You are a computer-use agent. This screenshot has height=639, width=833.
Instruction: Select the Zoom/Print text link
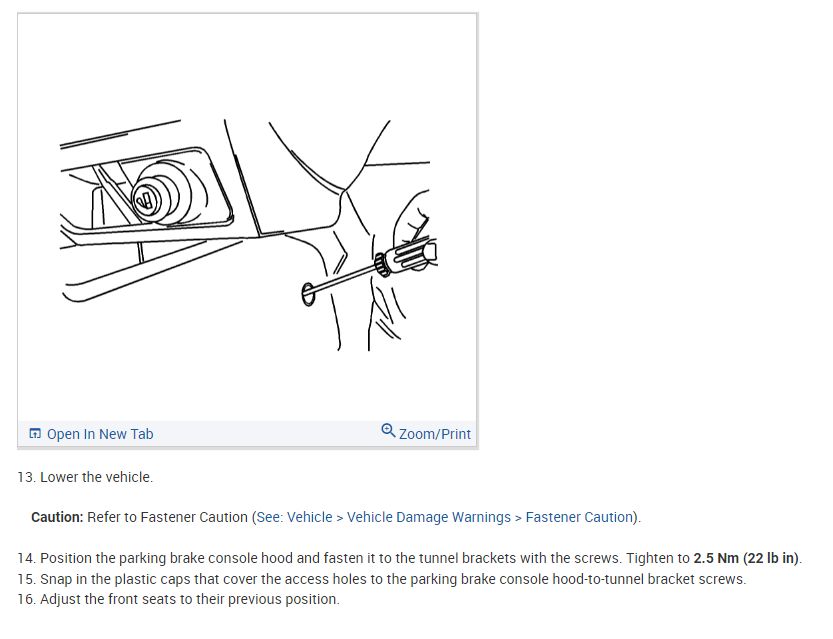click(435, 434)
